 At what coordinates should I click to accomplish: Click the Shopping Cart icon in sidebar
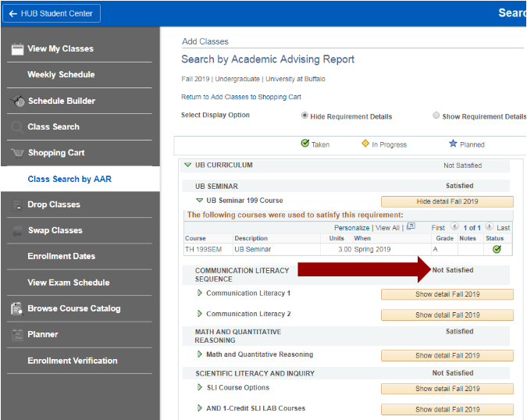(x=17, y=153)
